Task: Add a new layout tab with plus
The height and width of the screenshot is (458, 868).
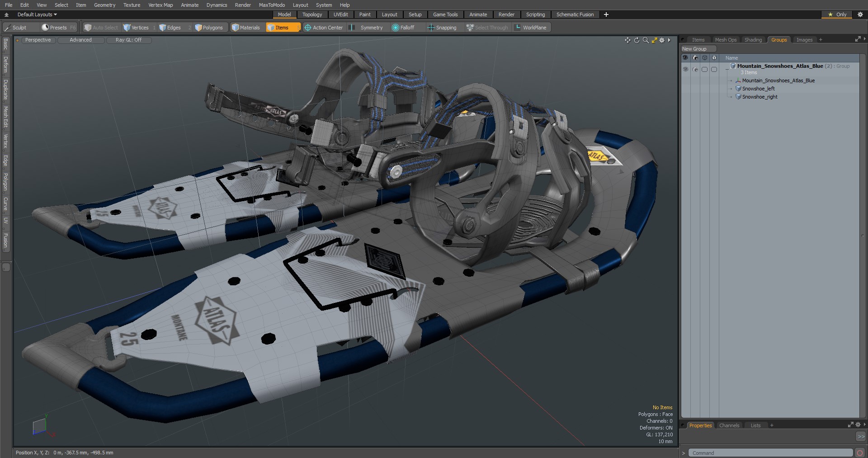Action: click(x=606, y=14)
